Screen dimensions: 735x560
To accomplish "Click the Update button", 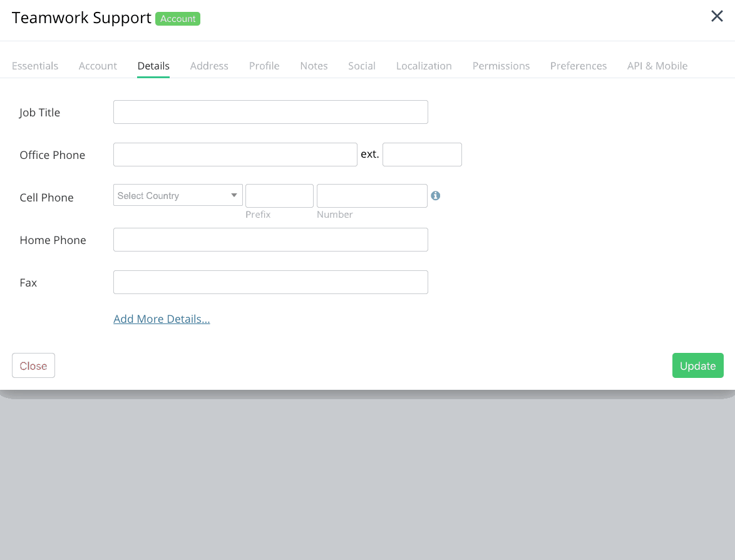I will [697, 365].
